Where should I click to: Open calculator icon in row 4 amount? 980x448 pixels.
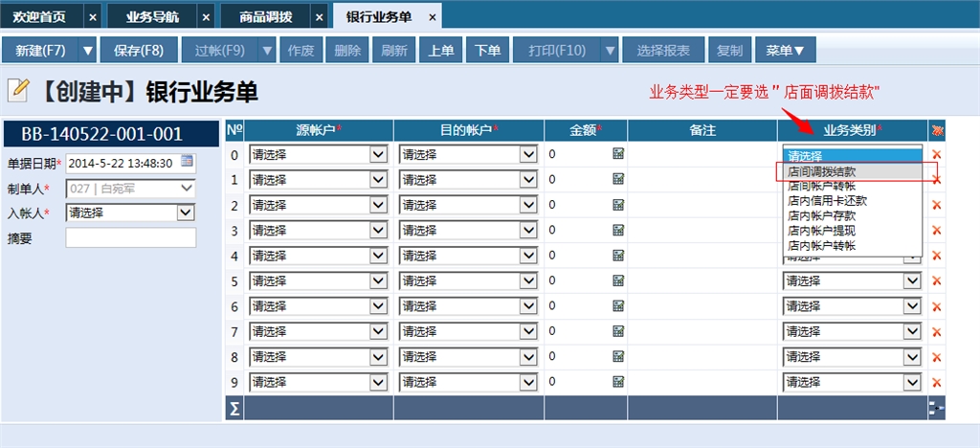click(x=619, y=255)
